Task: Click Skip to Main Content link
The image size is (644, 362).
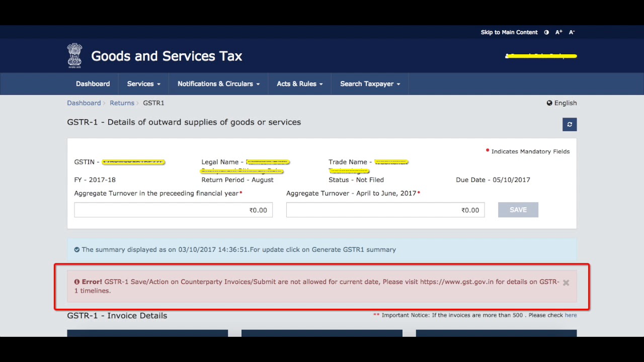Action: [x=509, y=32]
